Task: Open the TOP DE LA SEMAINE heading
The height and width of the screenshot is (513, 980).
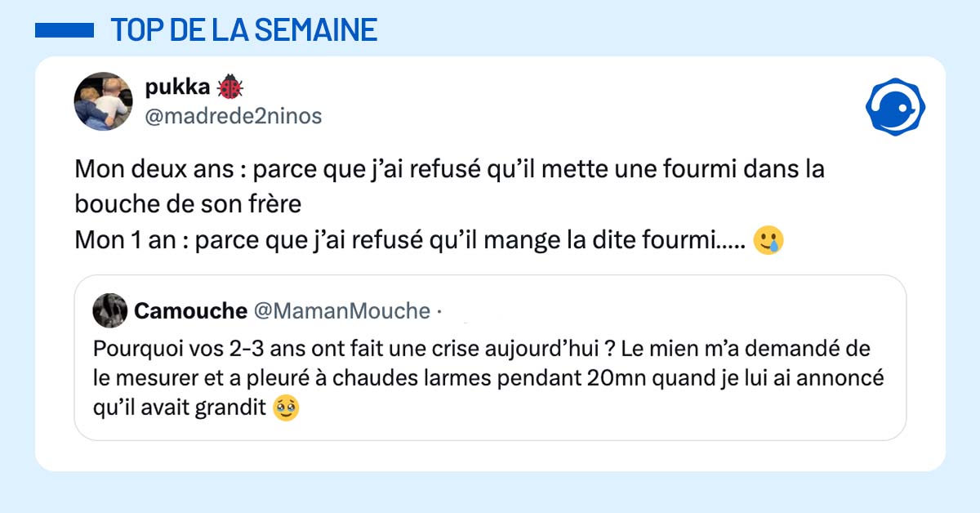Action: pyautogui.click(x=243, y=30)
